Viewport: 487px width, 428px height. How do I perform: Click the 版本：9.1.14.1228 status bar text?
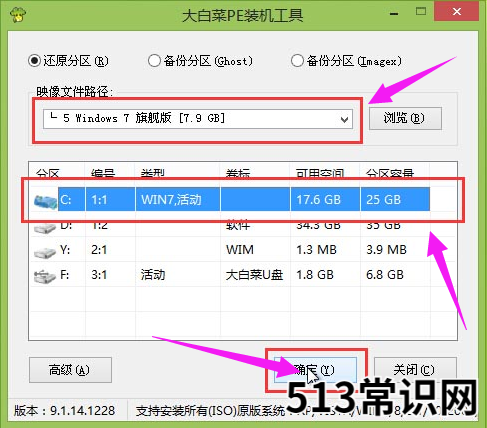pos(64,410)
